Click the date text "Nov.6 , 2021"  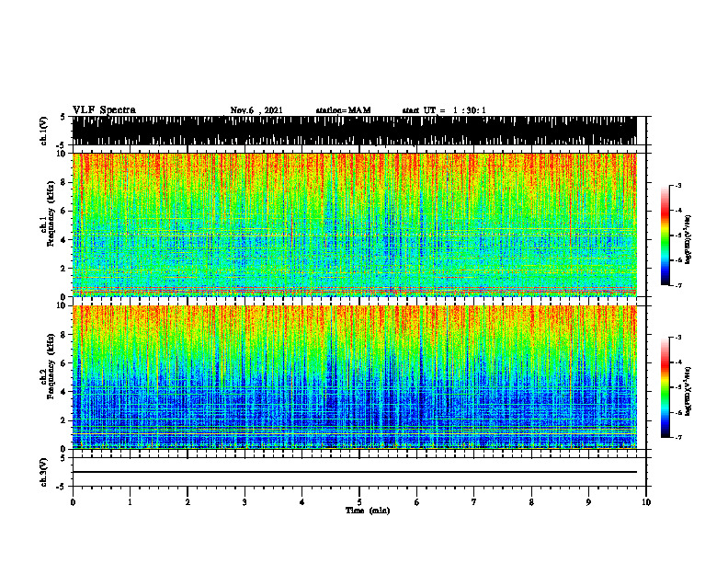tap(256, 110)
